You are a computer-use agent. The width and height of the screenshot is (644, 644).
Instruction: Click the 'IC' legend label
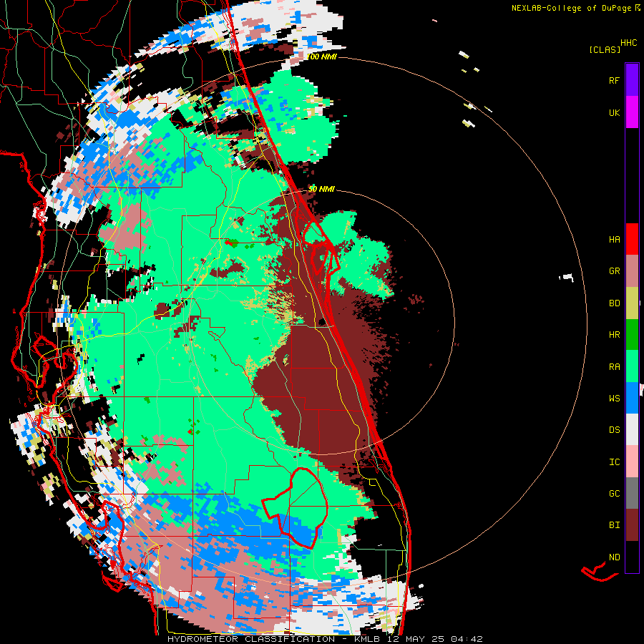614,462
